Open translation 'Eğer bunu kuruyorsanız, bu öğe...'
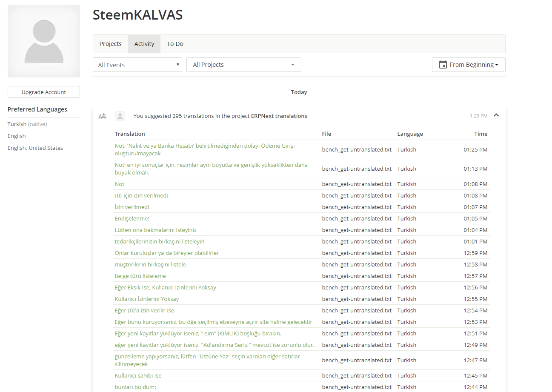Viewport: 552px width, 392px height. click(x=214, y=322)
